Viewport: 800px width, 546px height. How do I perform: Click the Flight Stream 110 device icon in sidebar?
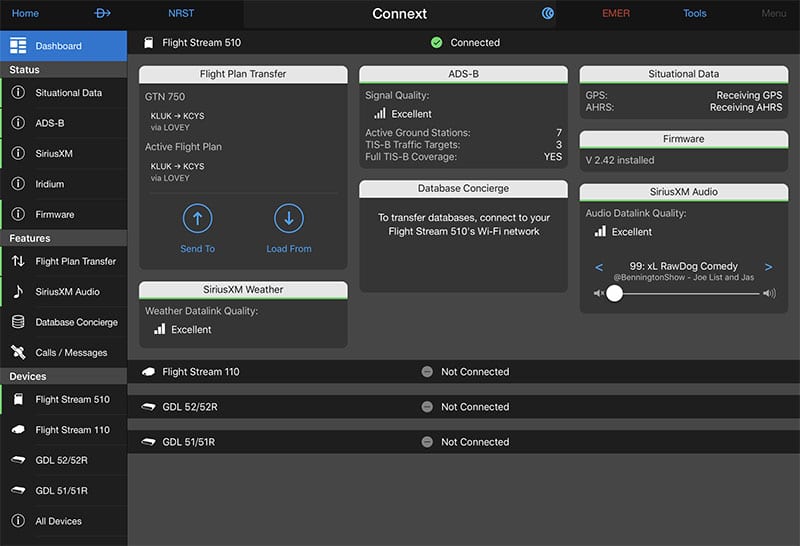coord(18,430)
